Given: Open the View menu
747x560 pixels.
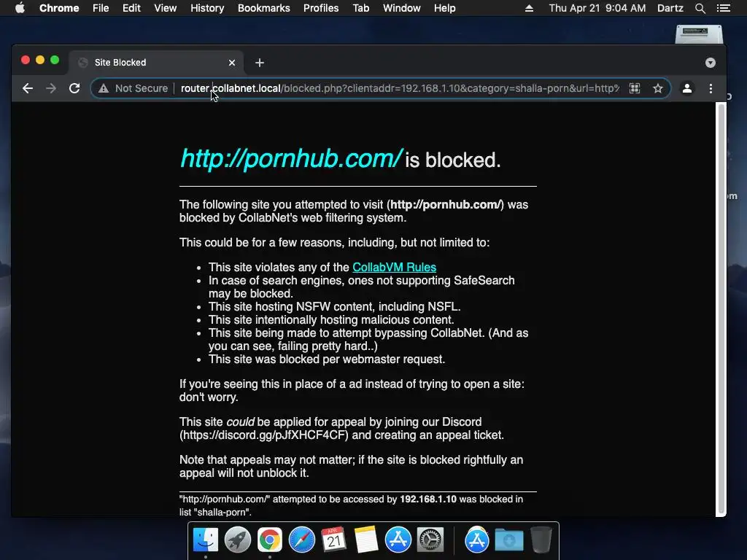Looking at the screenshot, I should tap(166, 8).
